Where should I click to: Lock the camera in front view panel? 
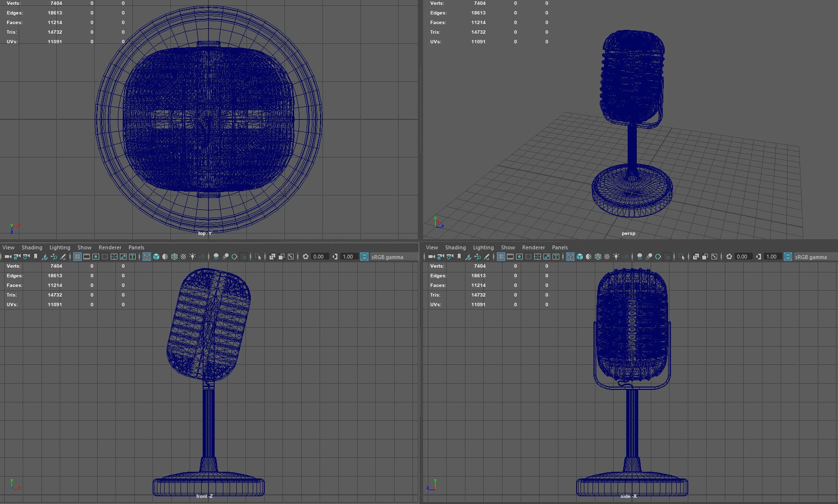[17, 257]
